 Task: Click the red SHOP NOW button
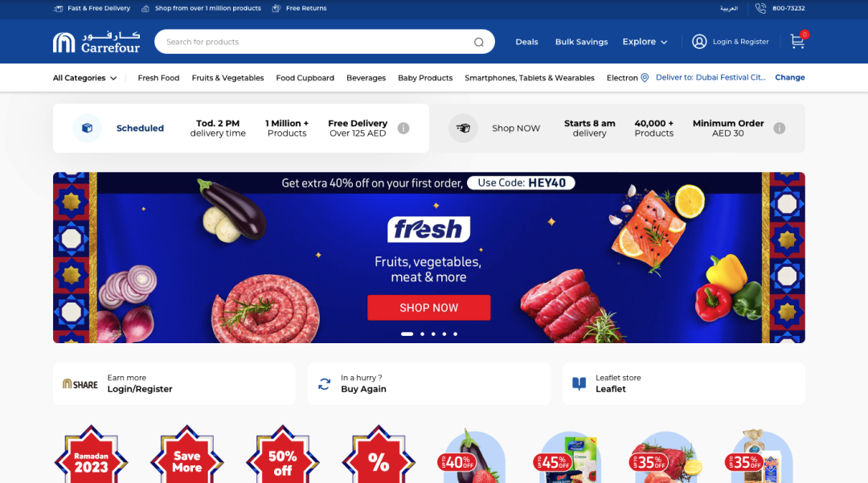click(429, 308)
